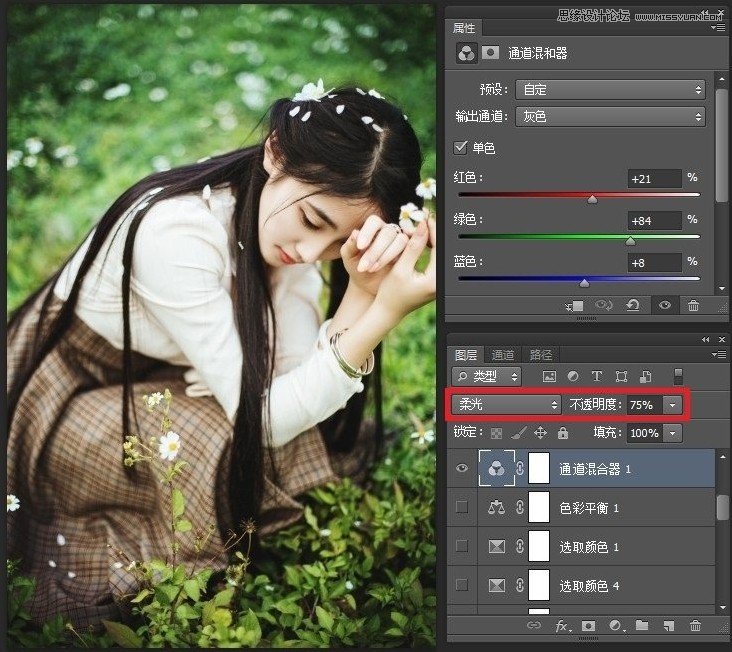This screenshot has height=652, width=732.
Task: Open the 输出通道 output channel dropdown
Action: coord(610,116)
